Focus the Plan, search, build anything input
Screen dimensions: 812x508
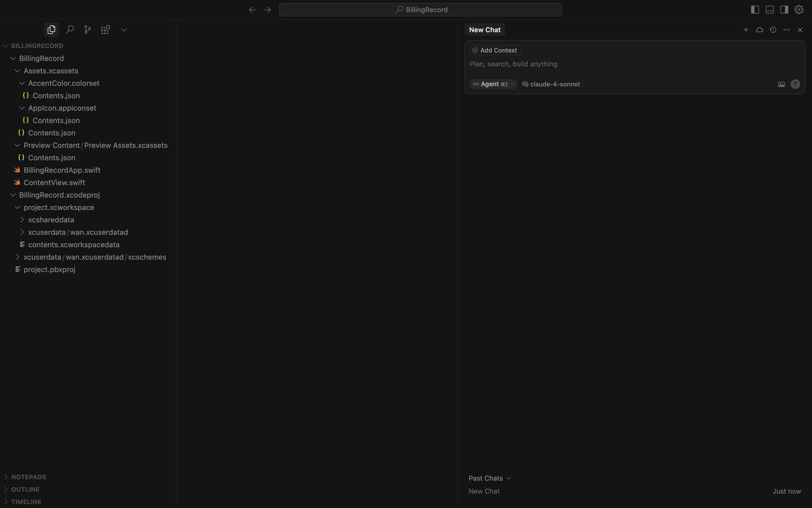[x=634, y=64]
